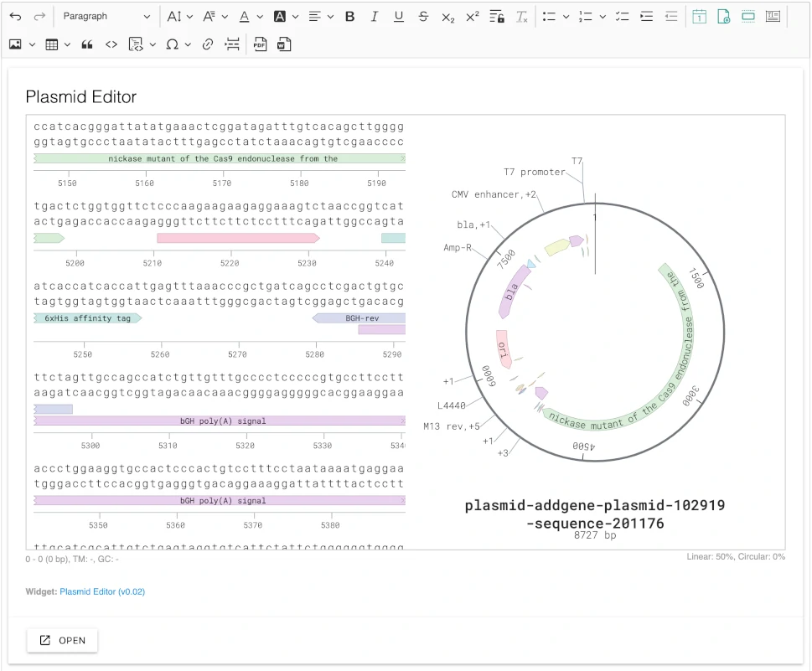Select the bla feature on circular map
Image resolution: width=812 pixels, height=671 pixels.
click(513, 292)
